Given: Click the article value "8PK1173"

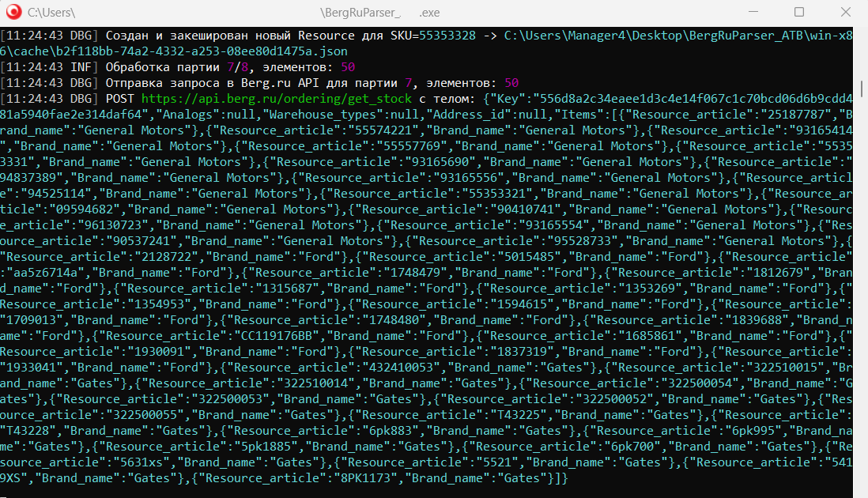Looking at the screenshot, I should [x=365, y=478].
